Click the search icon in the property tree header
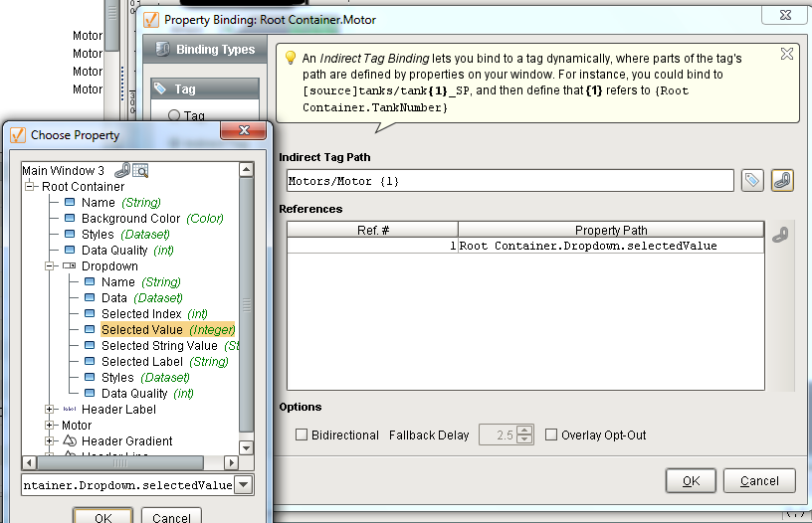The height and width of the screenshot is (523, 812). point(140,170)
